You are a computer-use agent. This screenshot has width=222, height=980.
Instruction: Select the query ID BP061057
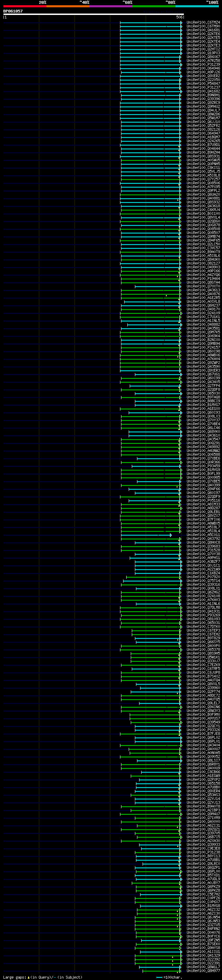(13, 11)
